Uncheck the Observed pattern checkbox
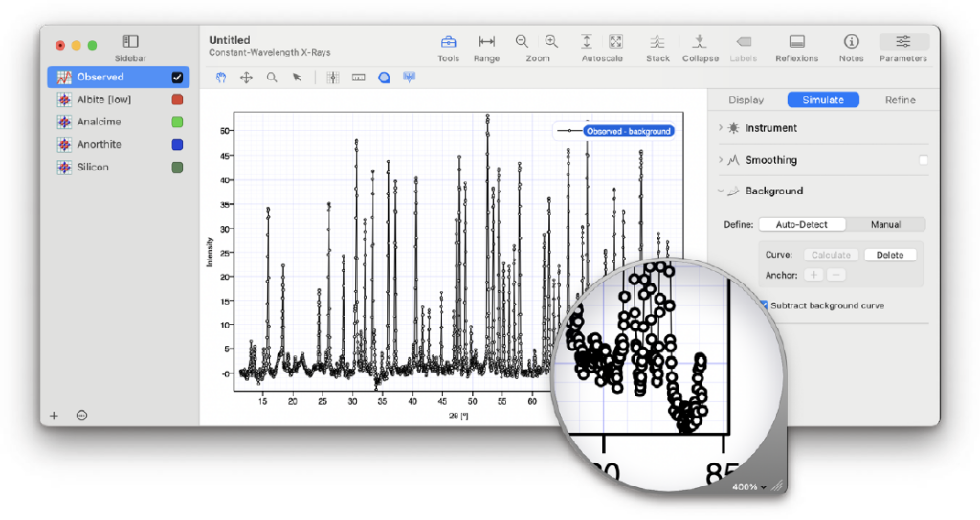 click(177, 78)
